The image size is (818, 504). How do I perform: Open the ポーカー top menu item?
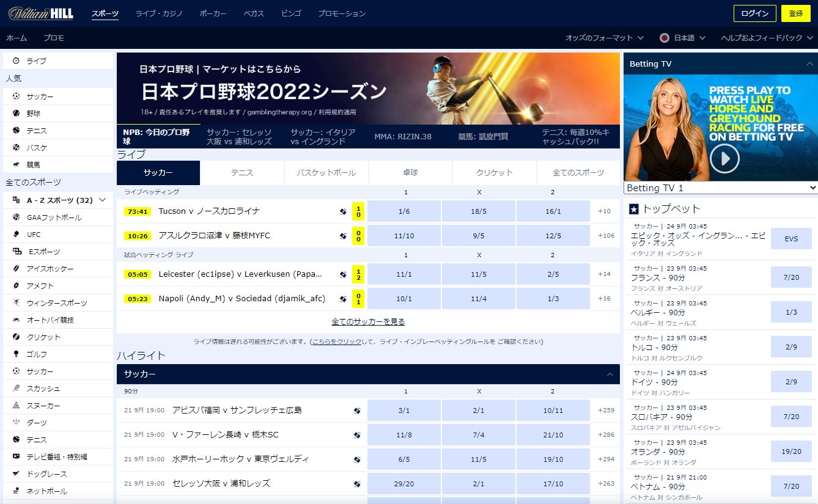tap(213, 13)
